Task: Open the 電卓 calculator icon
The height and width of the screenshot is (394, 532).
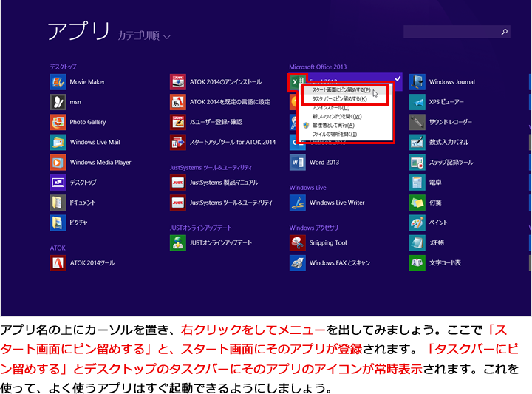Action: (x=417, y=183)
